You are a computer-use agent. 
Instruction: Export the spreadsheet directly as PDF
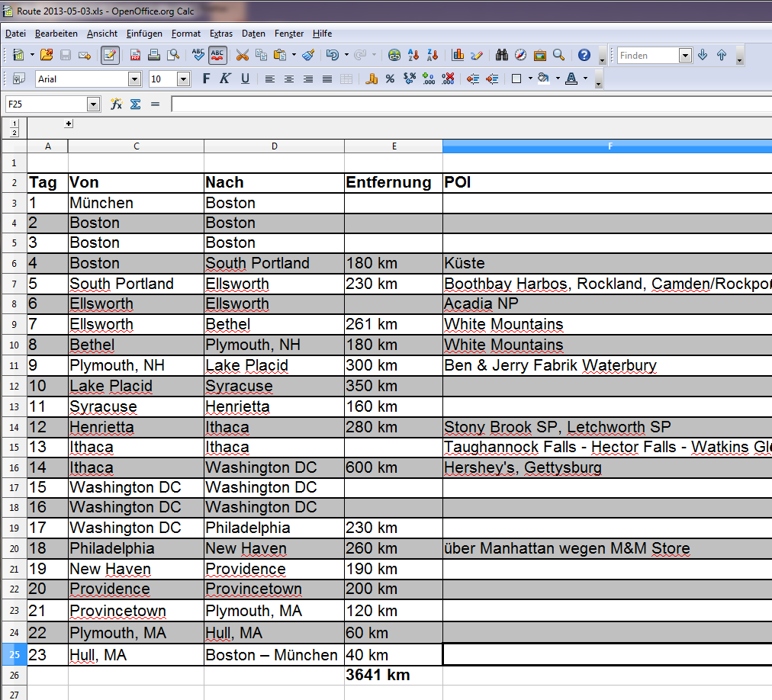click(x=135, y=55)
